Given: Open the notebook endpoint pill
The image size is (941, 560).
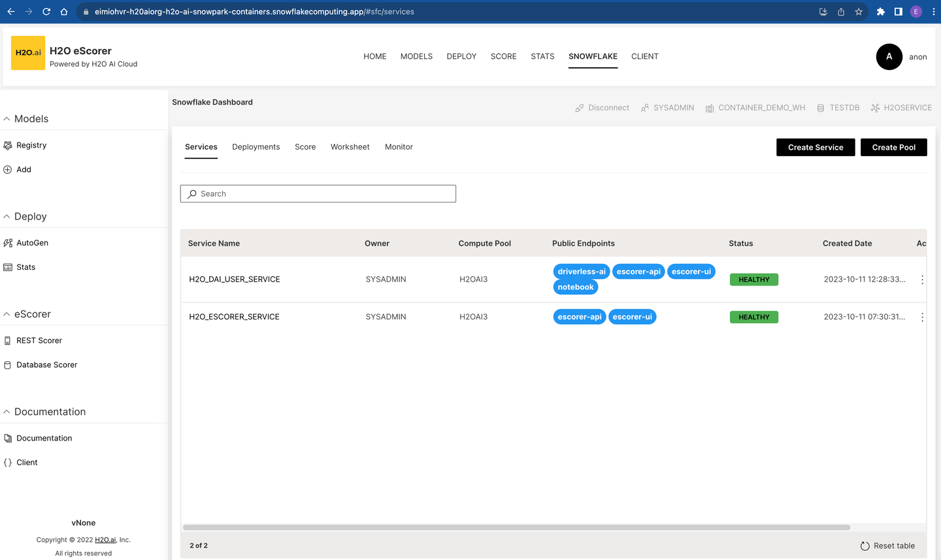Looking at the screenshot, I should click(x=576, y=287).
